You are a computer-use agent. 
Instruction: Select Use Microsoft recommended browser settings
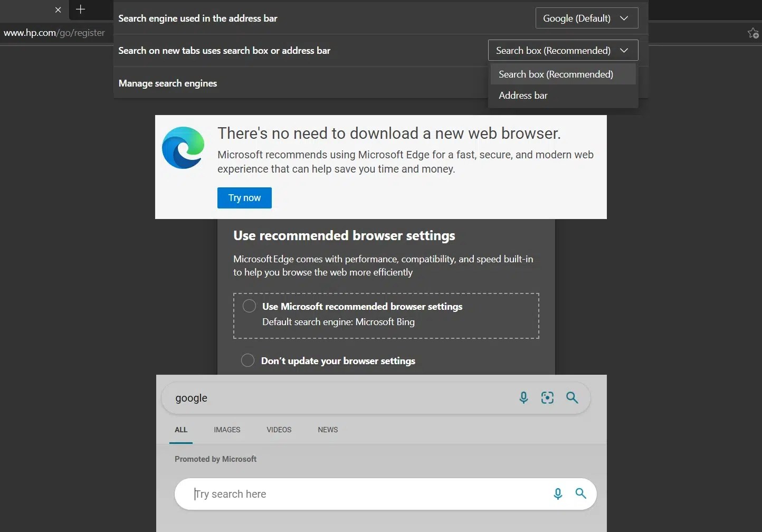(249, 306)
